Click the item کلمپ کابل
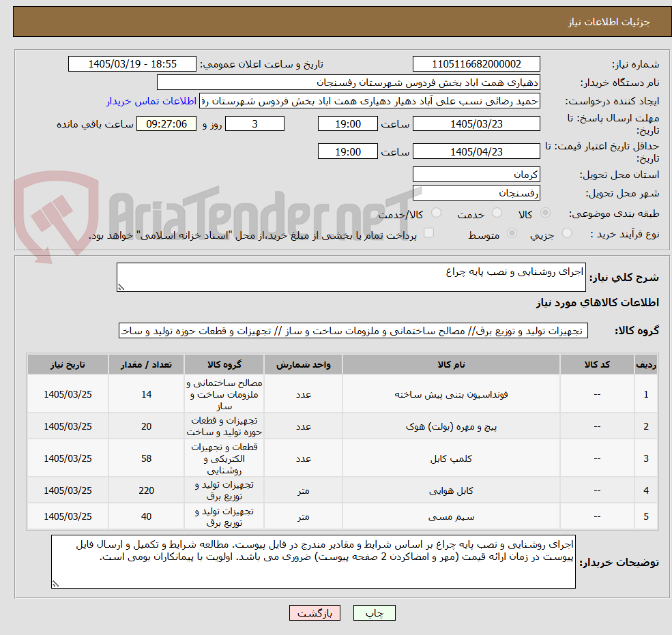Viewport: 672px width, 635px height. click(x=451, y=458)
